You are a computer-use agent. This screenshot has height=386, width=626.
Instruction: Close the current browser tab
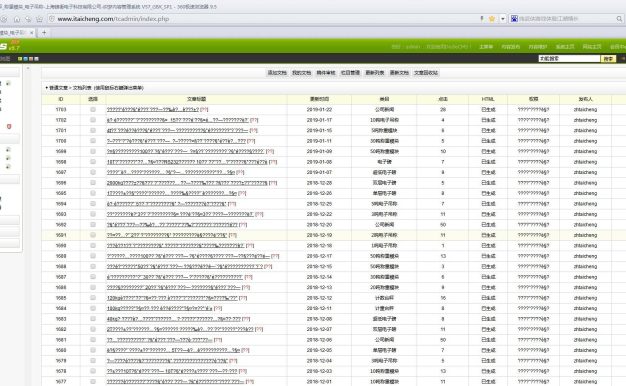32,33
